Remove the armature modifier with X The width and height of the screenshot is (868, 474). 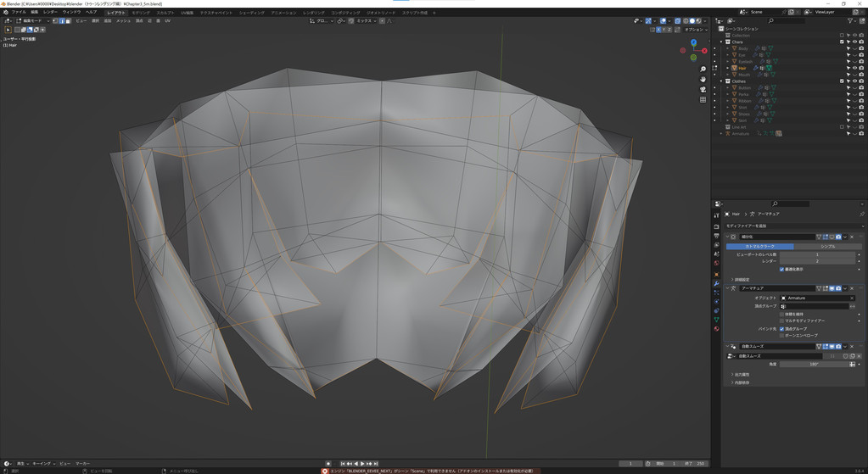coord(852,288)
